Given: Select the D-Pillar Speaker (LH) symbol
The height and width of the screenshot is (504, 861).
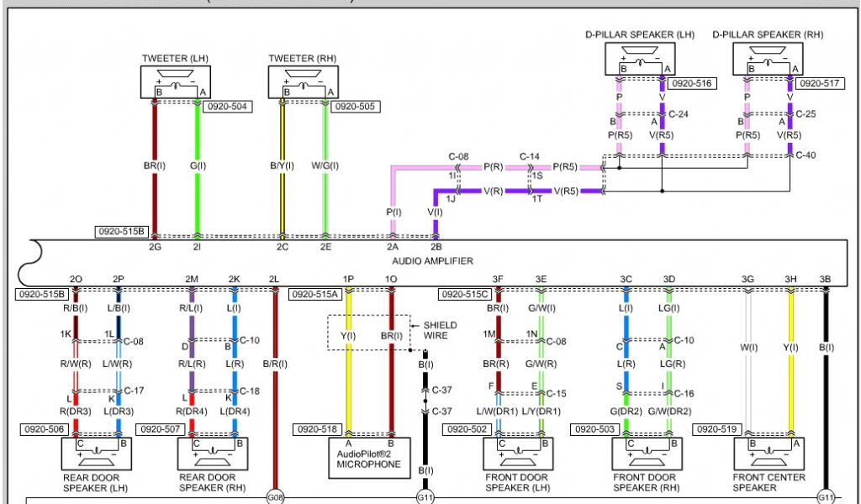Looking at the screenshot, I should pos(640,58).
